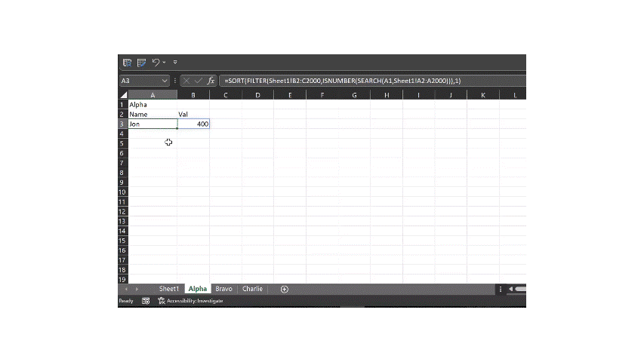Open Insert Function fx dialog
Screen dimensions: 644x362
coord(211,81)
